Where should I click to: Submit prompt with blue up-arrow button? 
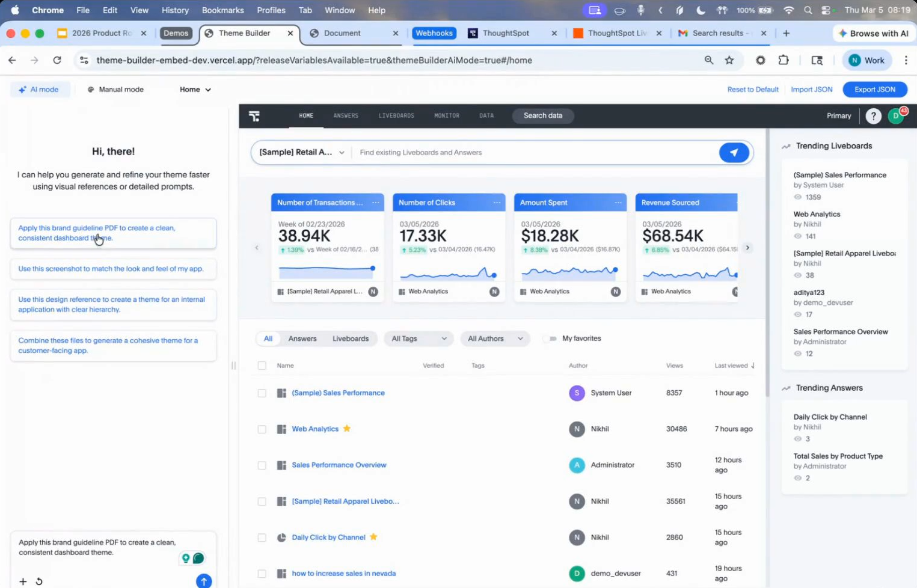204,581
